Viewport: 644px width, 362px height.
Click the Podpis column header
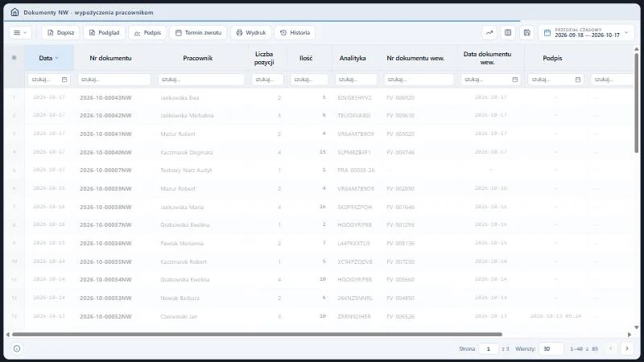[552, 58]
